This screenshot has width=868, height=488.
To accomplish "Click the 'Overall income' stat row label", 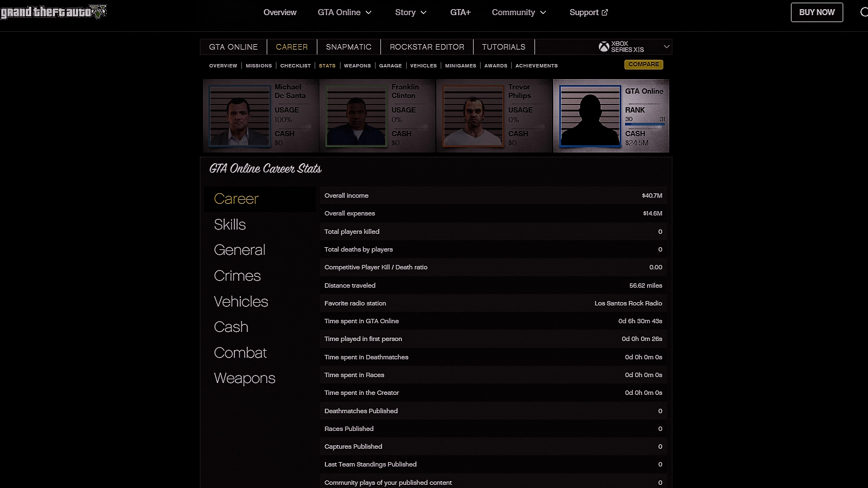I will click(346, 196).
